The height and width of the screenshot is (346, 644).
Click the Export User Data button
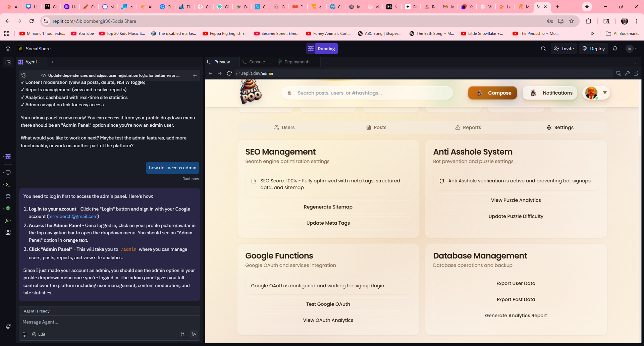(x=516, y=283)
